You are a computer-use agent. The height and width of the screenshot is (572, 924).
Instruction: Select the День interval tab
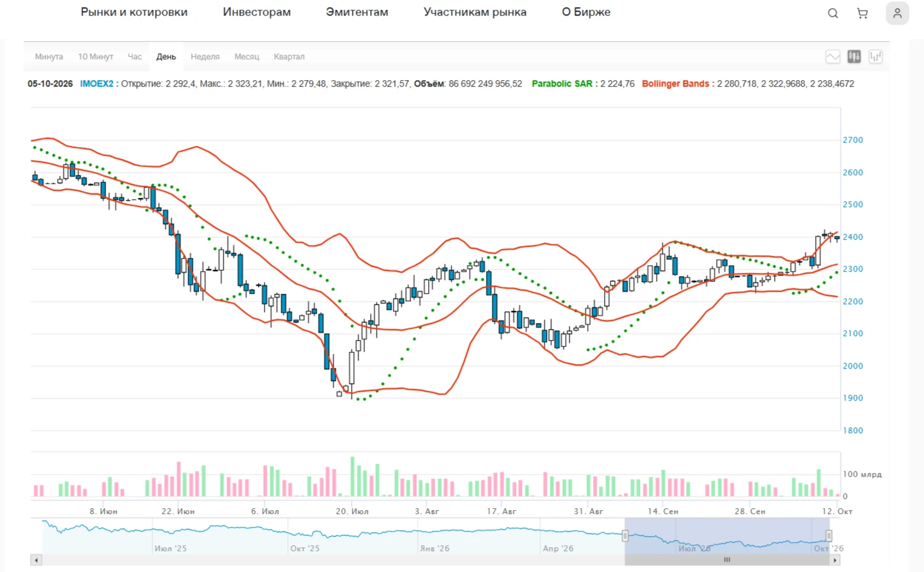166,57
